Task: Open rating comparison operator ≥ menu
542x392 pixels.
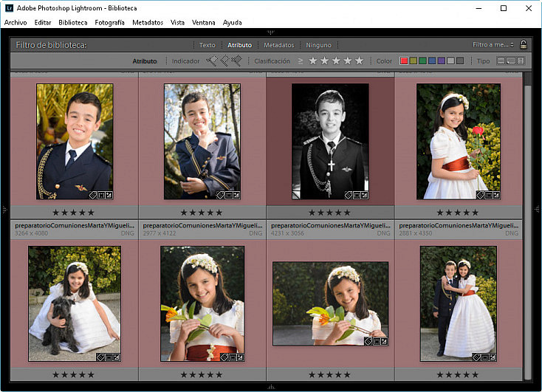Action: coord(301,61)
